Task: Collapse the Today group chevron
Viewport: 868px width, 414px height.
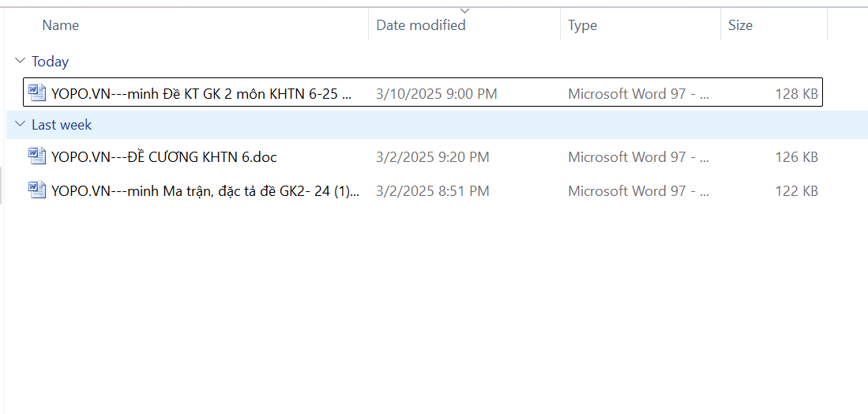Action: click(x=20, y=62)
